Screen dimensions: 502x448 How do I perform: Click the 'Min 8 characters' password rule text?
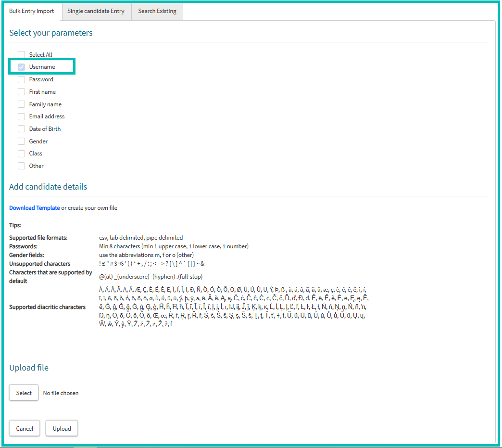pos(174,246)
